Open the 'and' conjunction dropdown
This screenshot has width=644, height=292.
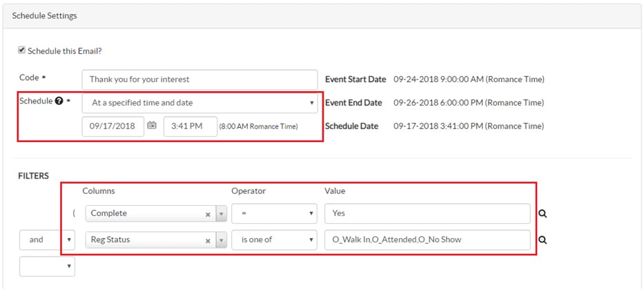47,240
